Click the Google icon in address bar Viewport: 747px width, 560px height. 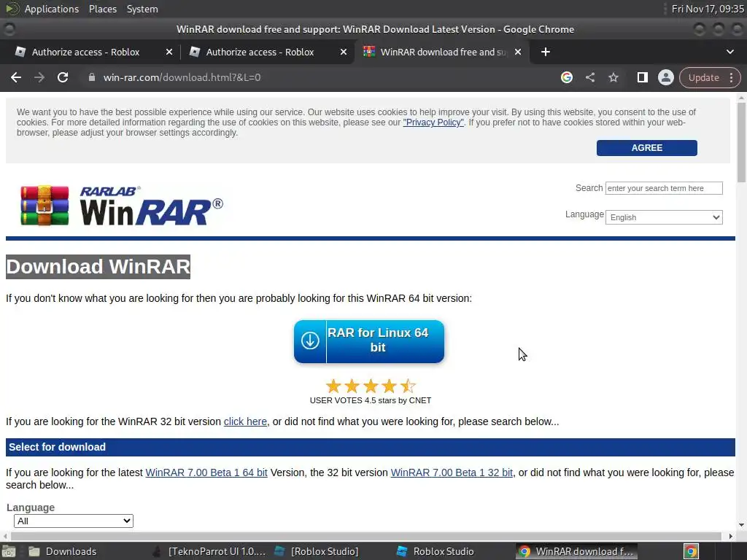click(566, 77)
